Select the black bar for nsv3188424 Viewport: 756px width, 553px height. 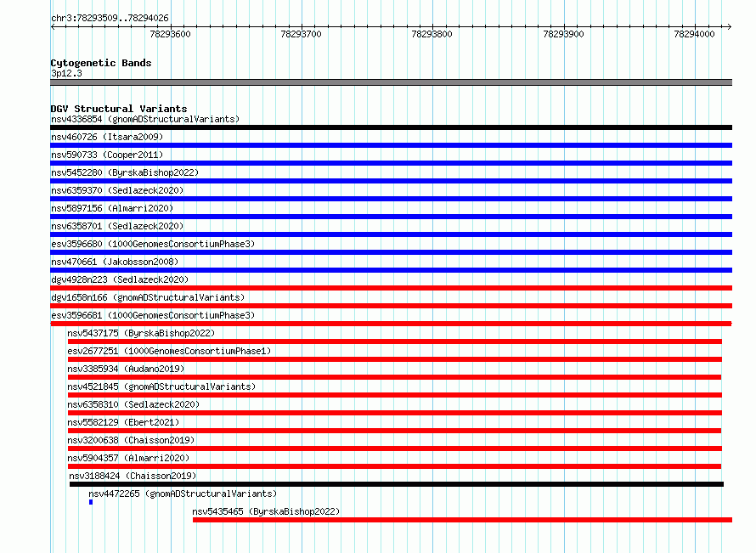(397, 484)
